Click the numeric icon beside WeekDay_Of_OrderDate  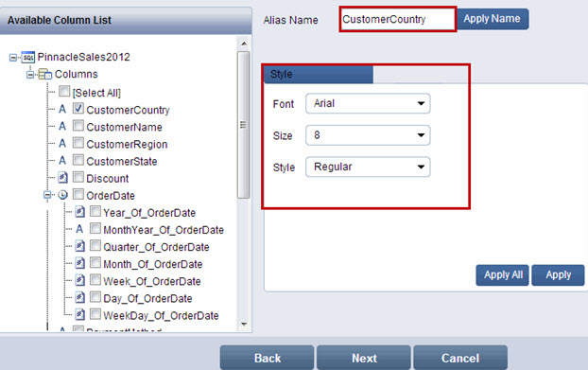[x=79, y=314]
